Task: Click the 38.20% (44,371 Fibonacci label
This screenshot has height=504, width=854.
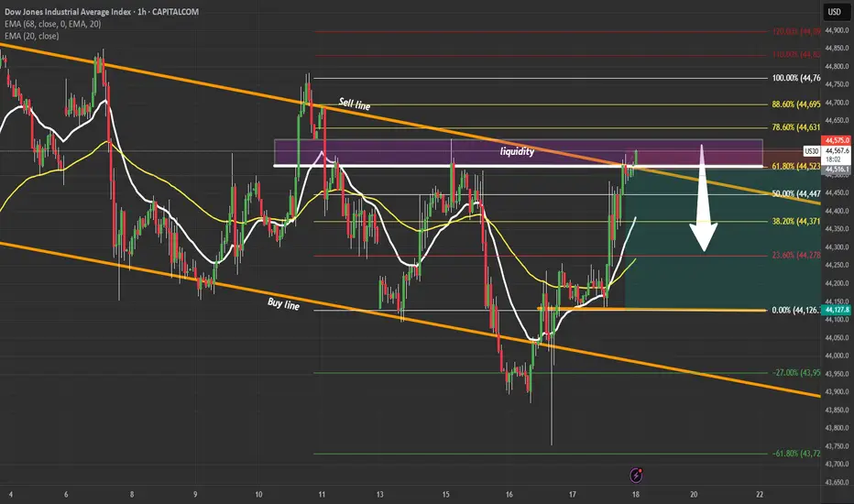Action: [x=795, y=221]
